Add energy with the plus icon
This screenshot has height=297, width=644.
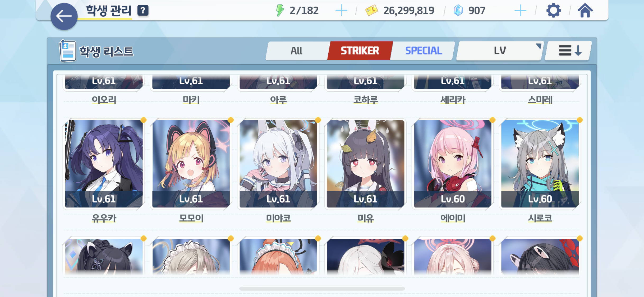tap(341, 11)
